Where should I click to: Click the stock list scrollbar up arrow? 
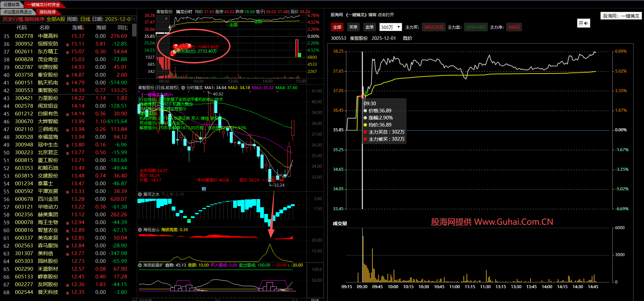134,19
